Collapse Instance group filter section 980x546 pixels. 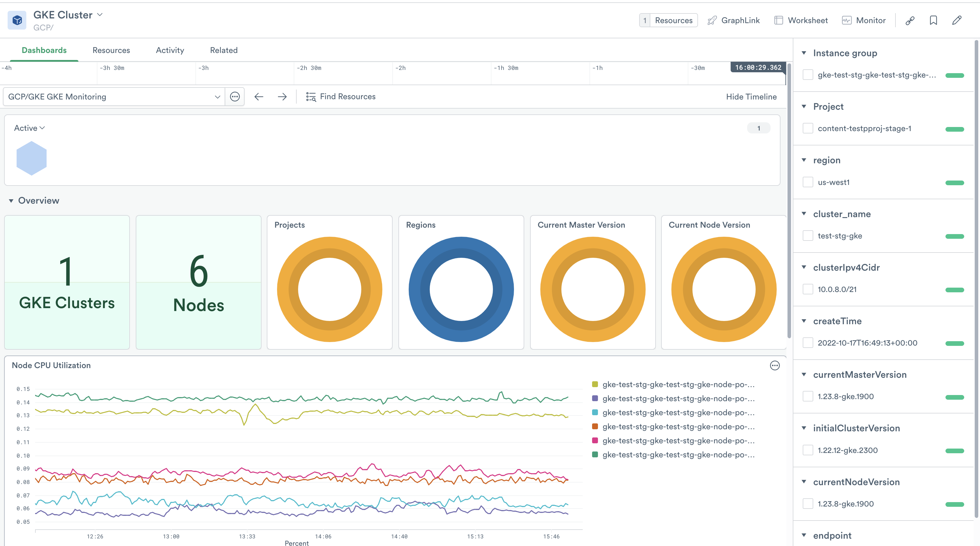(x=804, y=53)
